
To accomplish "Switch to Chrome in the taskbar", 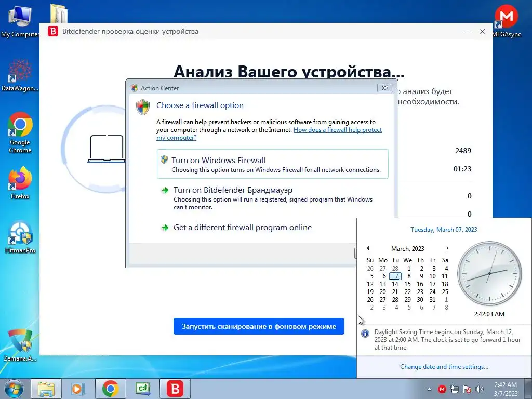I will pos(110,389).
